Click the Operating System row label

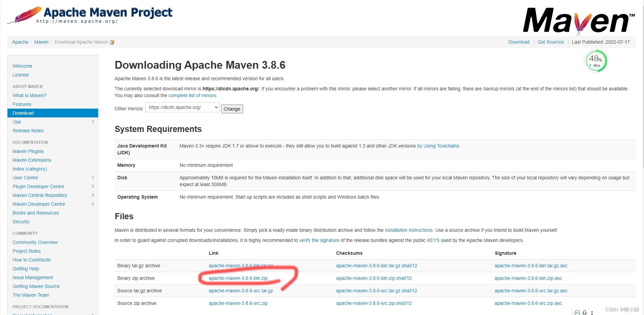137,197
